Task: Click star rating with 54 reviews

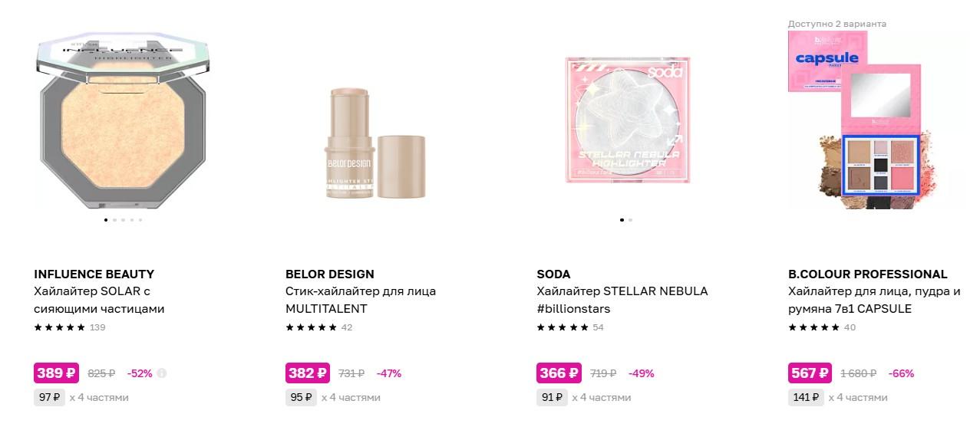Action: [x=563, y=327]
